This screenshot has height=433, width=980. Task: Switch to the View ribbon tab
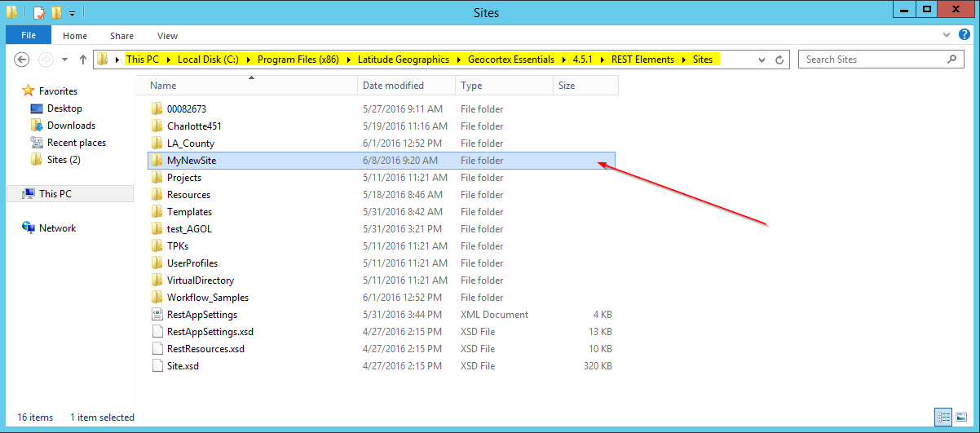[x=168, y=36]
